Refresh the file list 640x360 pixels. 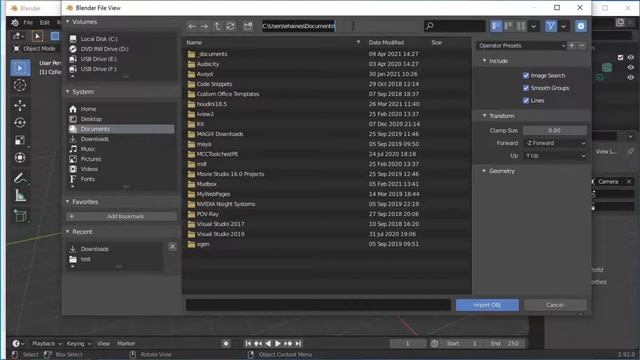[x=230, y=26]
